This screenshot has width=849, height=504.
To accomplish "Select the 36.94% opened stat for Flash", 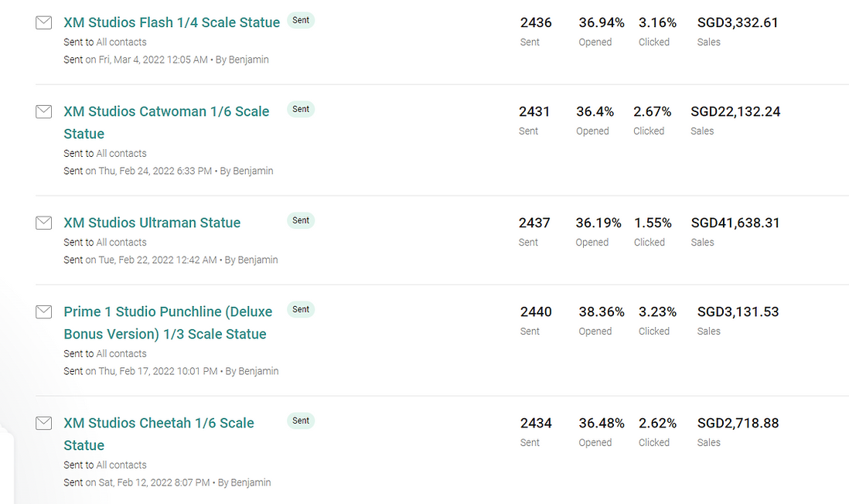I will (x=602, y=22).
